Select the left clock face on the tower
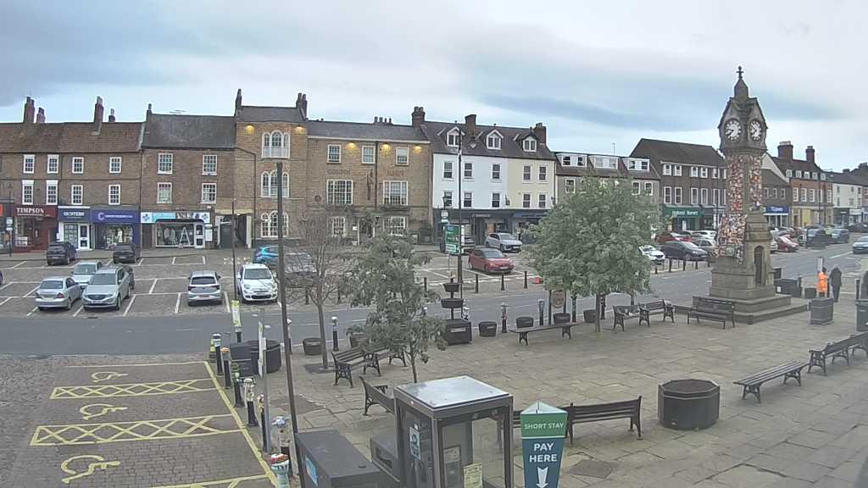This screenshot has width=868, height=488. coord(732,130)
